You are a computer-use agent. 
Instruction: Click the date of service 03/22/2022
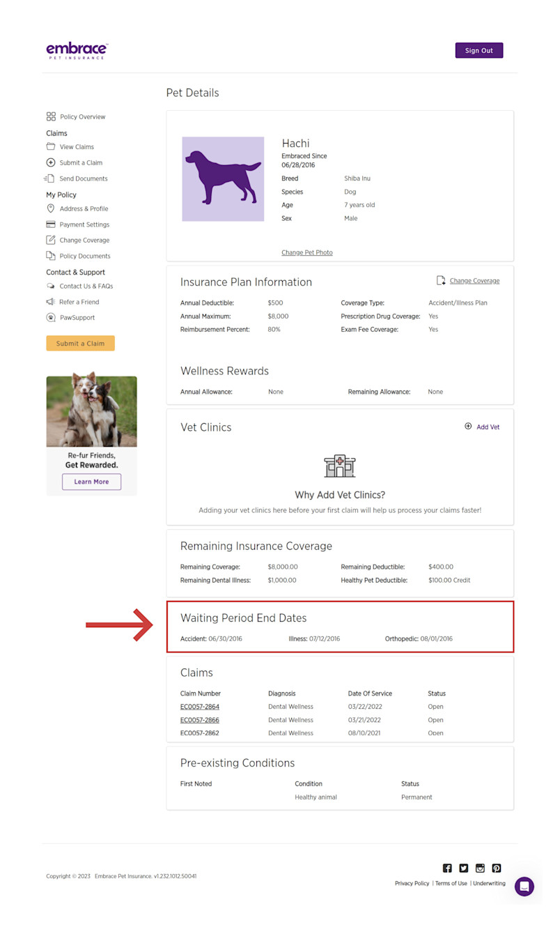365,707
